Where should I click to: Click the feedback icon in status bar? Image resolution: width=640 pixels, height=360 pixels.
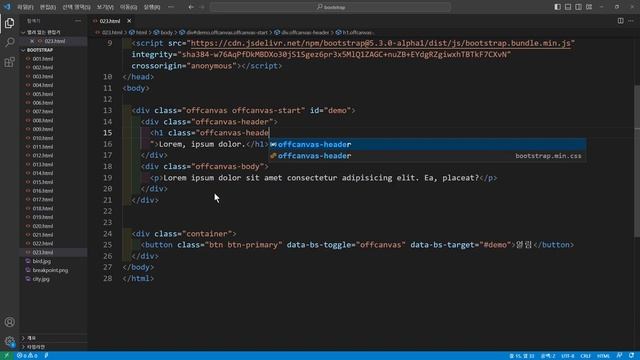click(620, 356)
